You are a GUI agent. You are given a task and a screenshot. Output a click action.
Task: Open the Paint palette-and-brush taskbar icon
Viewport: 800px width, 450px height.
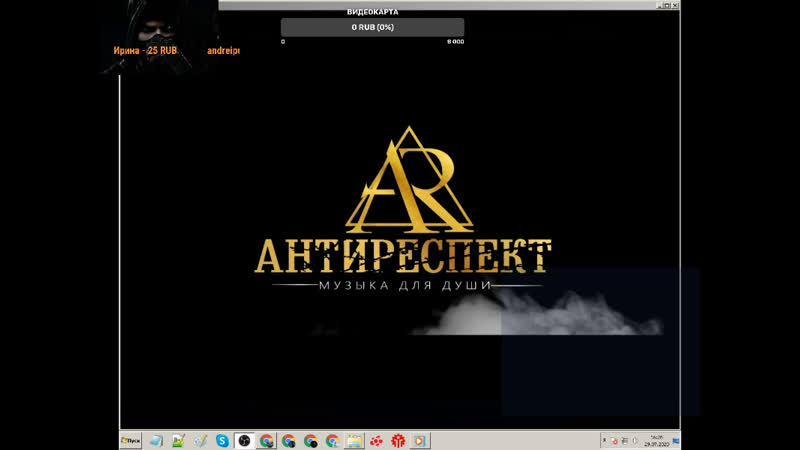pyautogui.click(x=200, y=440)
